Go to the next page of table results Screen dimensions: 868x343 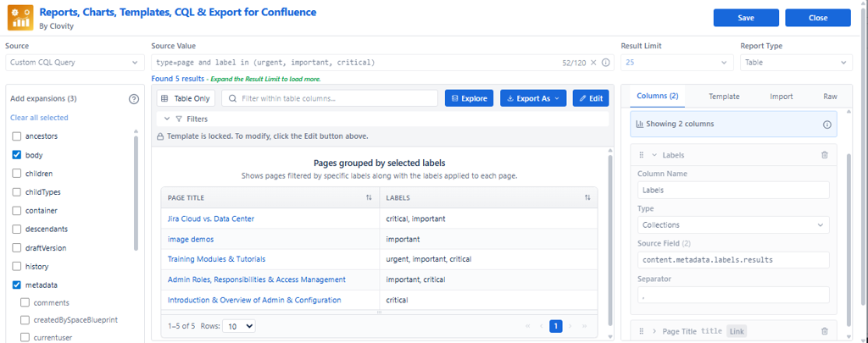(x=570, y=326)
